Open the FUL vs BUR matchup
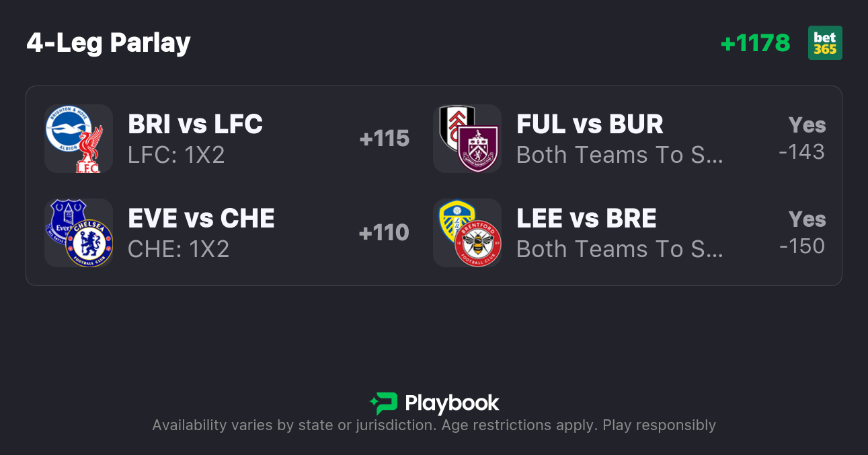Screen dimensions: 868x455 click(x=590, y=125)
